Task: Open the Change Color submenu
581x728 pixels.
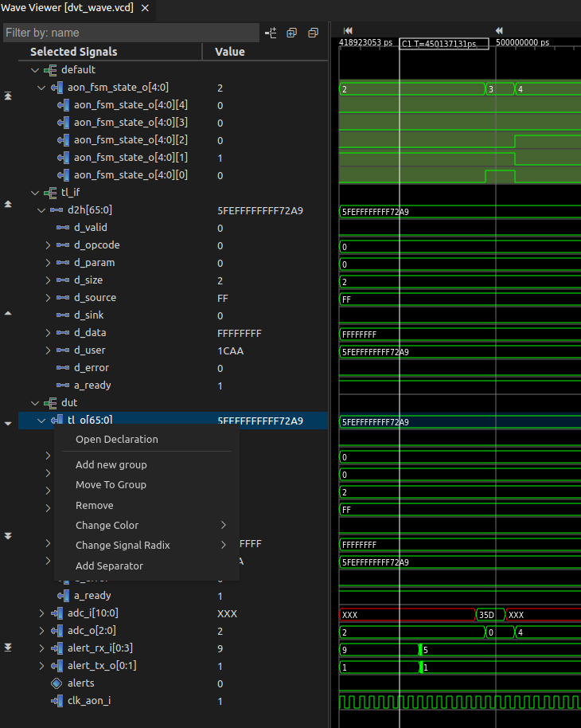Action: point(147,525)
